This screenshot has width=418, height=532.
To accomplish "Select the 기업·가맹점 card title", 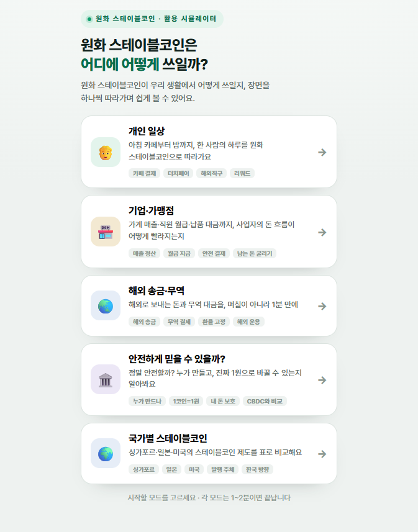I will (151, 210).
